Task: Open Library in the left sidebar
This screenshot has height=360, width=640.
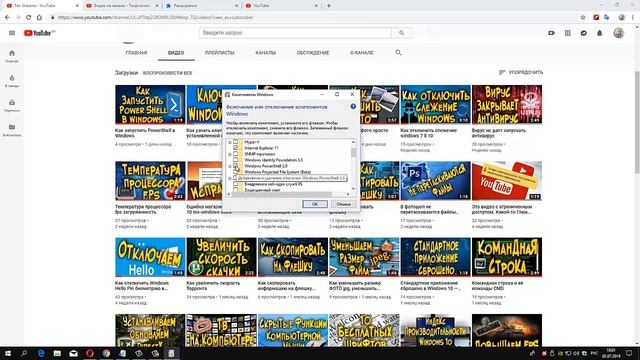Action: pyautogui.click(x=12, y=130)
